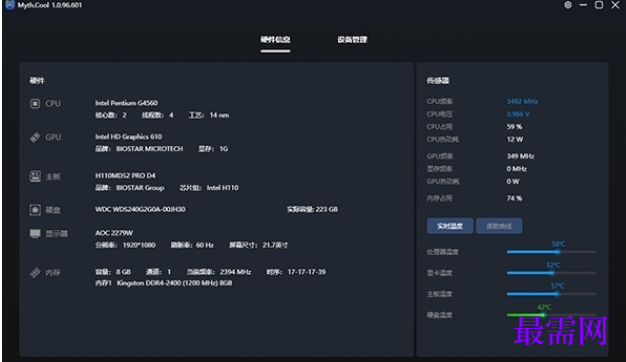The width and height of the screenshot is (626, 362).
Task: Select the 223 GB actual capacity value
Action: 327,209
